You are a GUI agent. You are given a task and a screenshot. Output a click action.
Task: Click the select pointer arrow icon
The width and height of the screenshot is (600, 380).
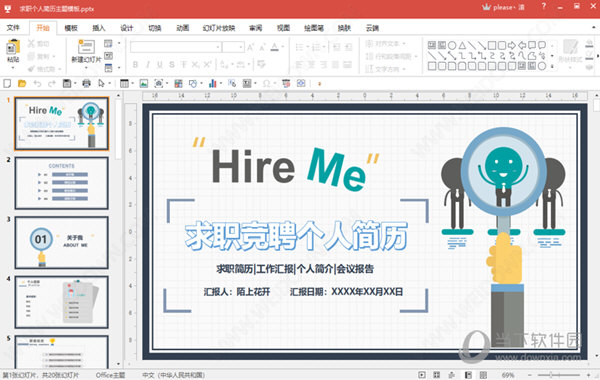[x=101, y=83]
